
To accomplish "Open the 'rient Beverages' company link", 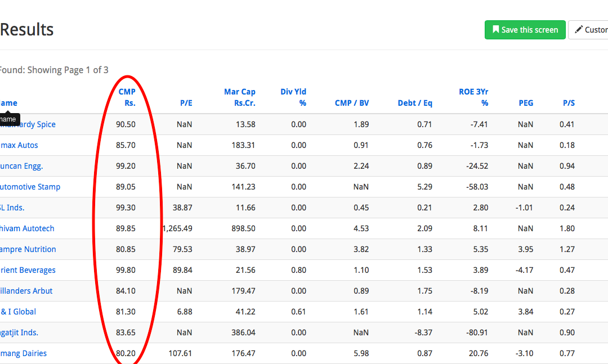I will tap(28, 270).
